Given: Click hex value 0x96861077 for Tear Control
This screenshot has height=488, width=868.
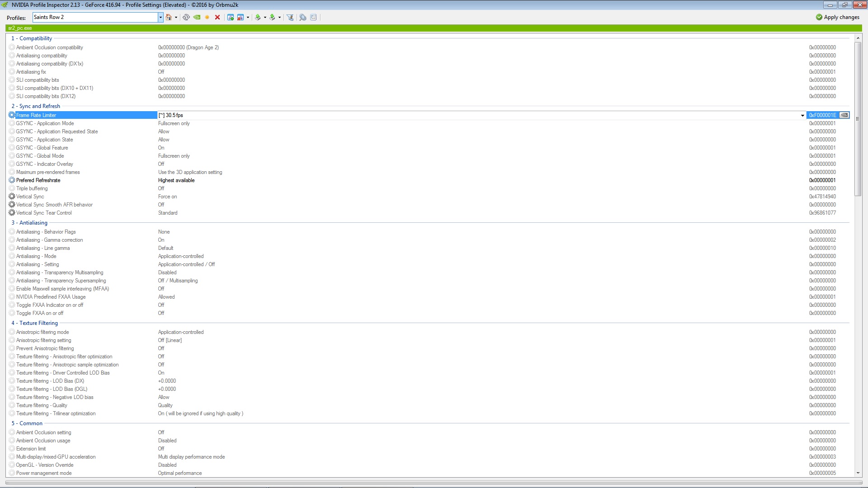Looking at the screenshot, I should 822,213.
